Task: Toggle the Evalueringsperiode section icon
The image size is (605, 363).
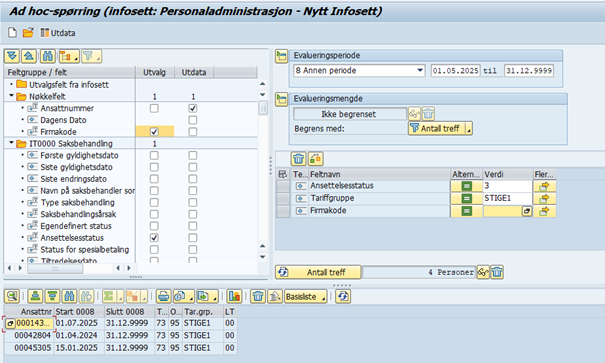Action: 282,56
